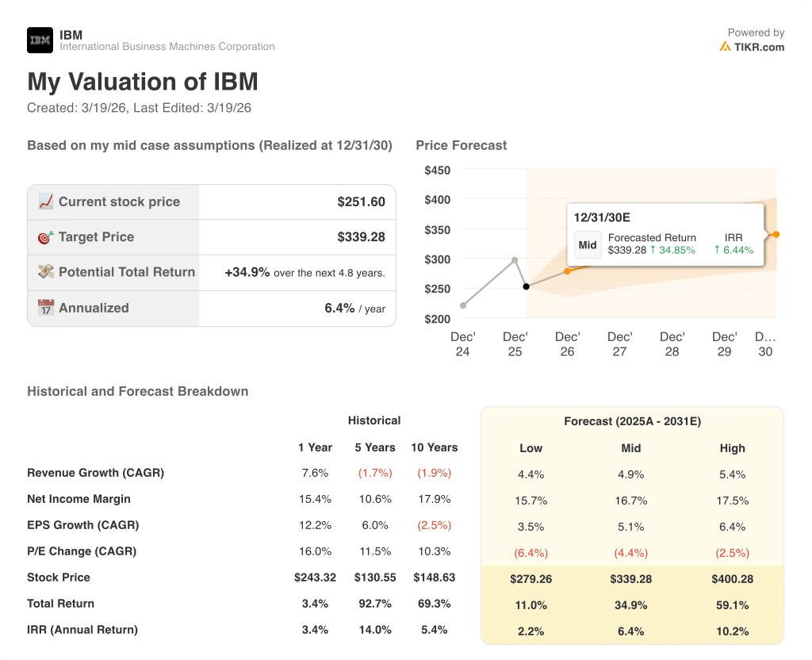Visit the TIKR.com link
Image resolution: width=812 pixels, height=660 pixels.
pos(758,48)
